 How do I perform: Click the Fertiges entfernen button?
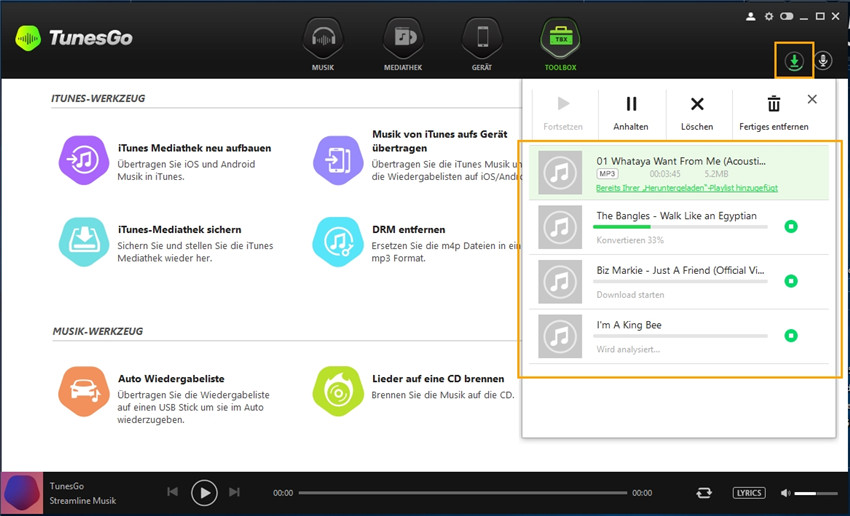pos(773,112)
